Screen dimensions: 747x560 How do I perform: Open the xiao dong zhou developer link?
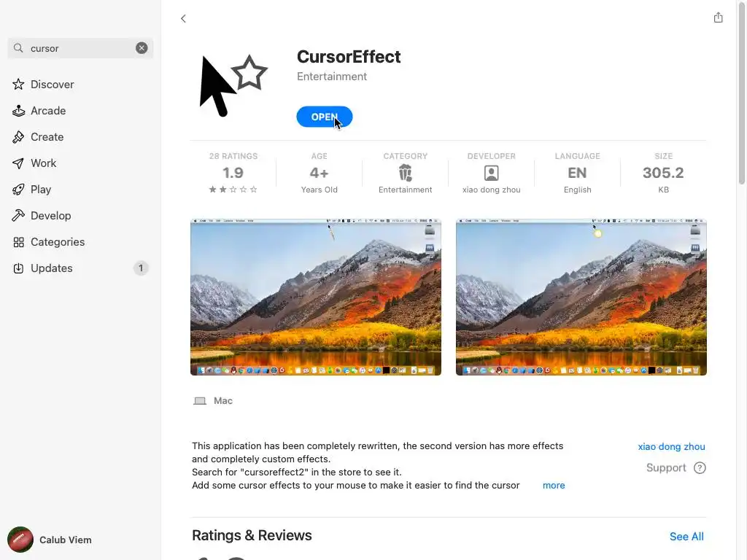point(671,447)
